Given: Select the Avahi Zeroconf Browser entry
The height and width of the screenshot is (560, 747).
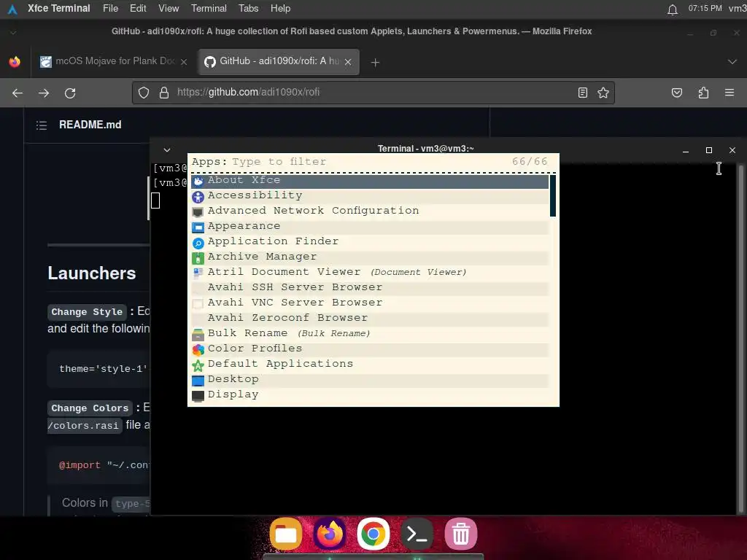Looking at the screenshot, I should coord(370,318).
